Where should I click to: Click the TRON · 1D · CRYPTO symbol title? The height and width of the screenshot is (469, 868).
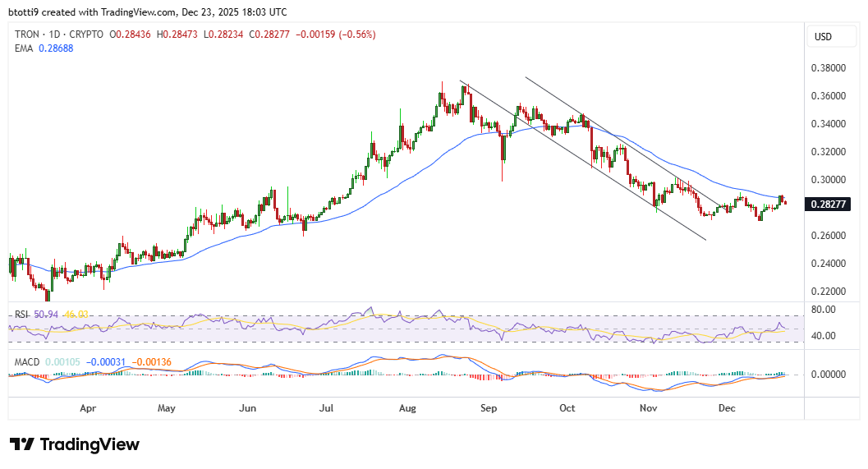59,34
